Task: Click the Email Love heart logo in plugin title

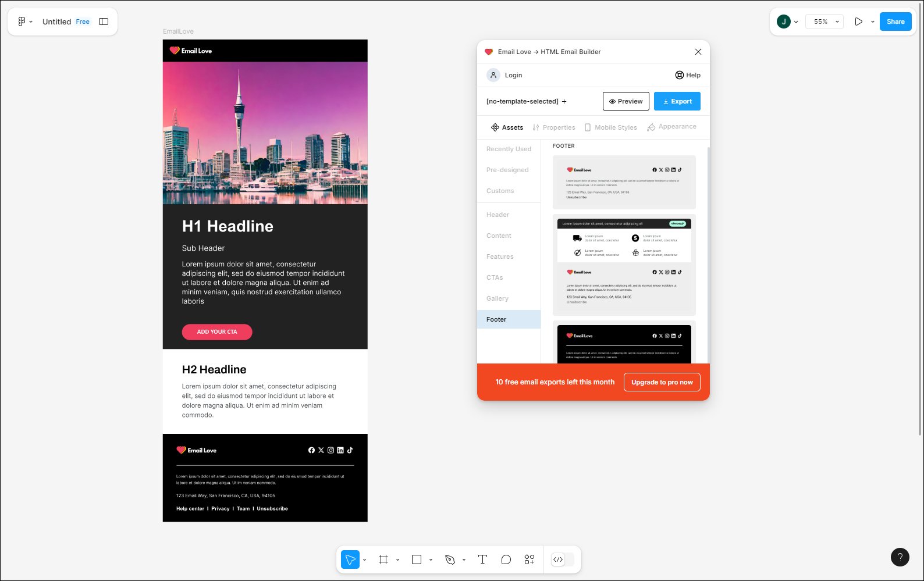Action: click(489, 52)
